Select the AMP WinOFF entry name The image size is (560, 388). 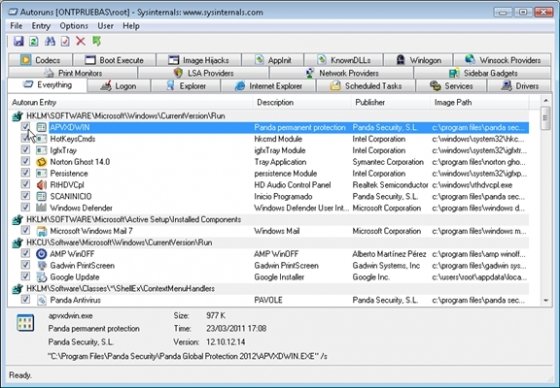click(72, 254)
